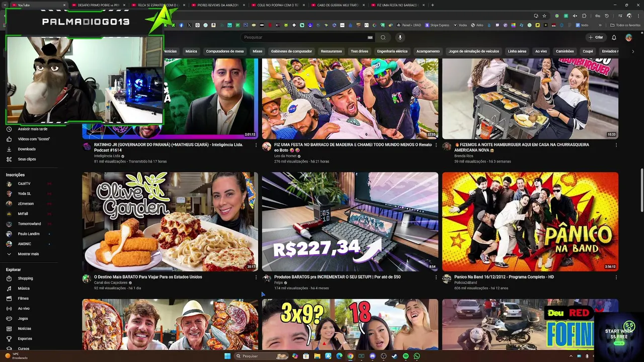Select the Caminhões filter chip
Image resolution: width=644 pixels, height=362 pixels.
[565, 51]
